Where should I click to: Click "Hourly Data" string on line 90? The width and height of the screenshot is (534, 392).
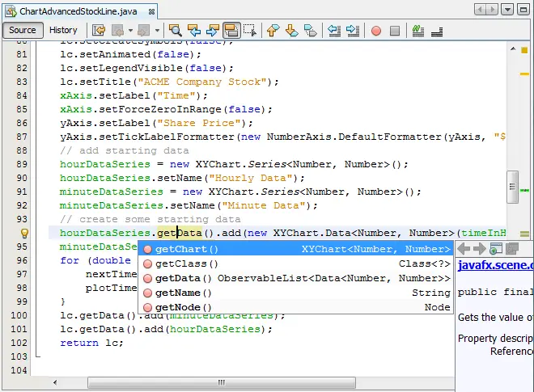pyautogui.click(x=252, y=179)
